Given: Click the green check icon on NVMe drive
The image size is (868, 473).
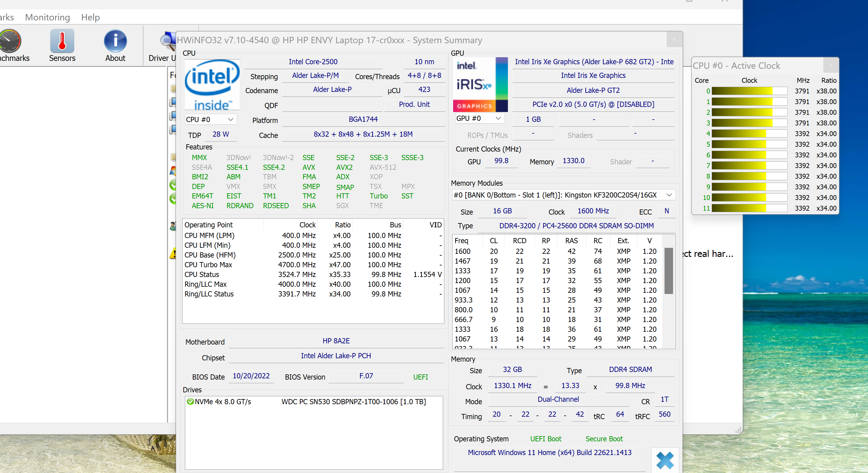Looking at the screenshot, I should [190, 401].
